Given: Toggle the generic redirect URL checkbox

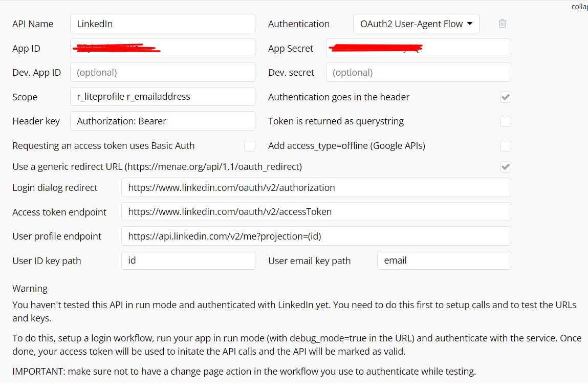Looking at the screenshot, I should pos(505,166).
